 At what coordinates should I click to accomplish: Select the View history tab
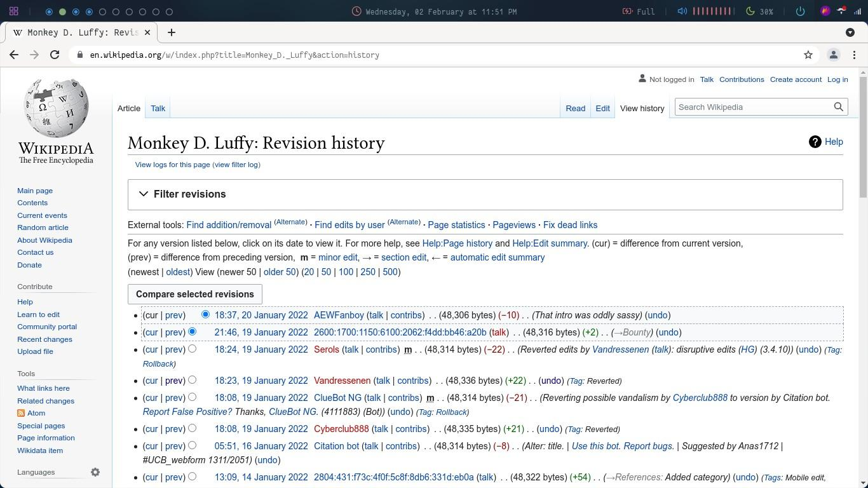coord(642,108)
